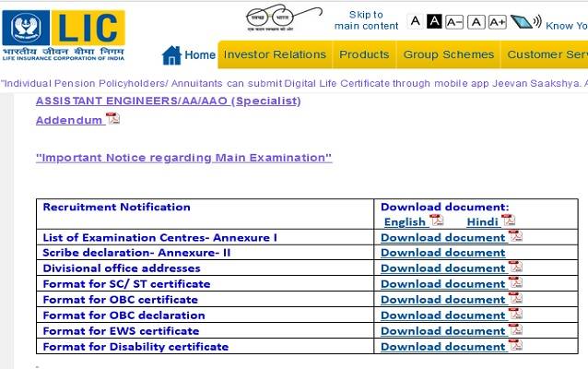
Task: Download Recruitment Notification in Hindi
Action: click(483, 222)
